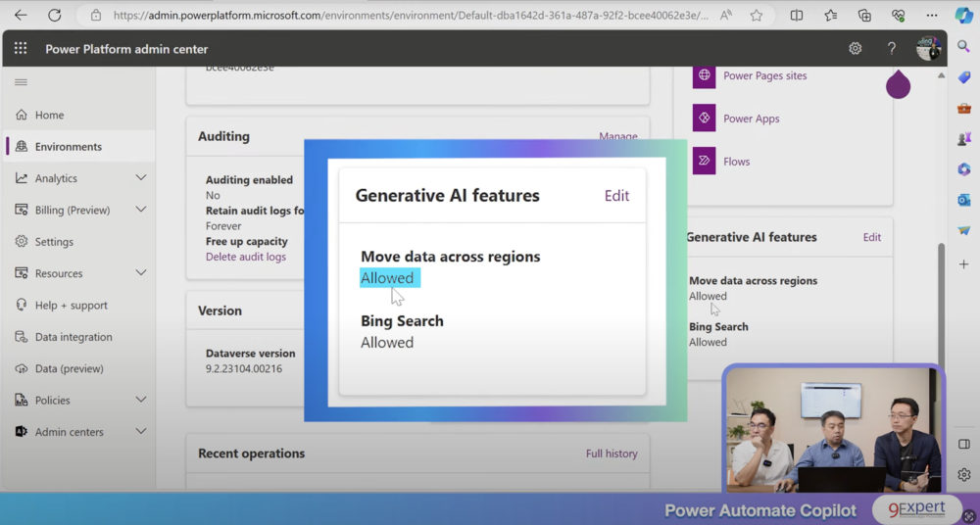Open the help question mark icon
The width and height of the screenshot is (980, 525).
click(x=891, y=49)
